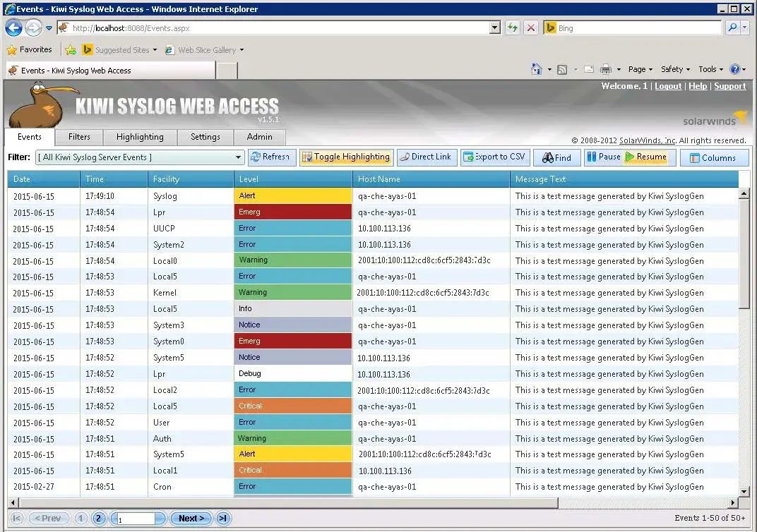Viewport: 757px width, 532px height.
Task: Click the orange Critical cell for Local1
Action: (x=293, y=471)
